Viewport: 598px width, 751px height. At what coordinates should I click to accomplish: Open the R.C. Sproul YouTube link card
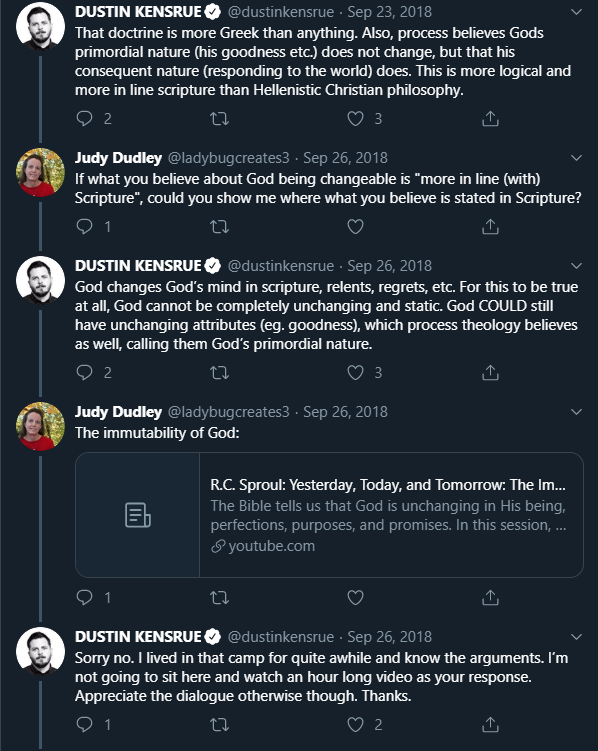coord(329,515)
